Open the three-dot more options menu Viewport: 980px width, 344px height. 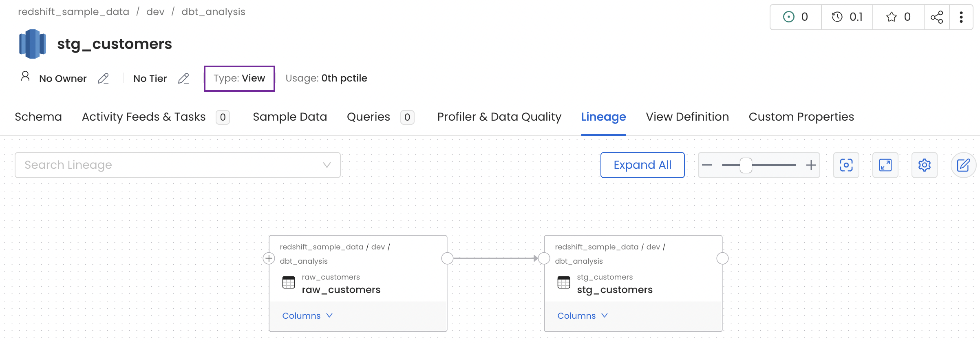pyautogui.click(x=961, y=17)
